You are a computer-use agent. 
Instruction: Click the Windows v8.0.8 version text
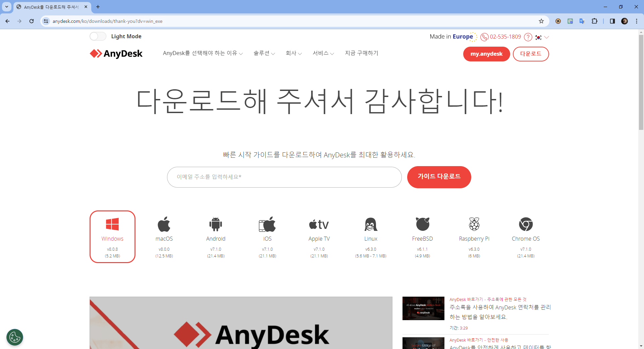coord(112,249)
